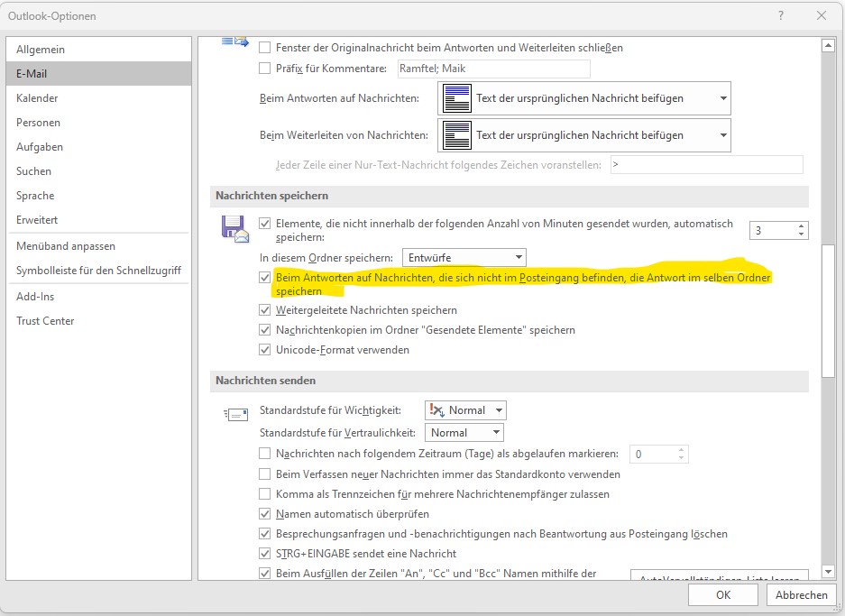Enable Komma als Trennzeichen option
845x616 pixels.
pyautogui.click(x=264, y=494)
